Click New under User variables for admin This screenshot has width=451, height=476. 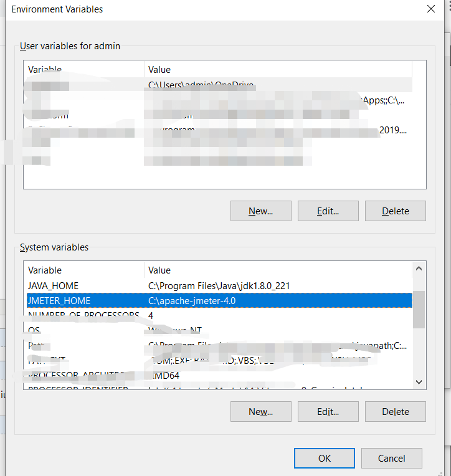coord(261,211)
